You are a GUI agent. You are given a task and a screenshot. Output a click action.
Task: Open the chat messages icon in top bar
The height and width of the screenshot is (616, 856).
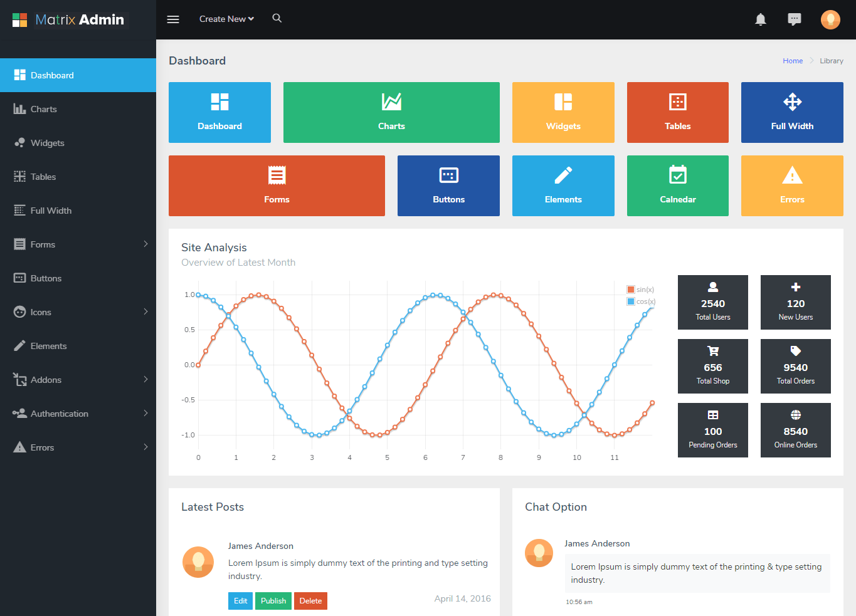pyautogui.click(x=795, y=19)
